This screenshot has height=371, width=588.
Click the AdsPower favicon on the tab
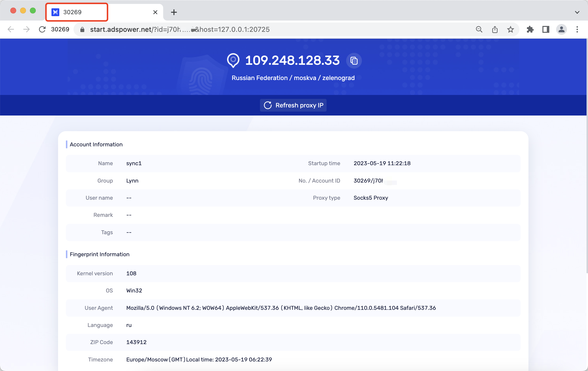55,12
